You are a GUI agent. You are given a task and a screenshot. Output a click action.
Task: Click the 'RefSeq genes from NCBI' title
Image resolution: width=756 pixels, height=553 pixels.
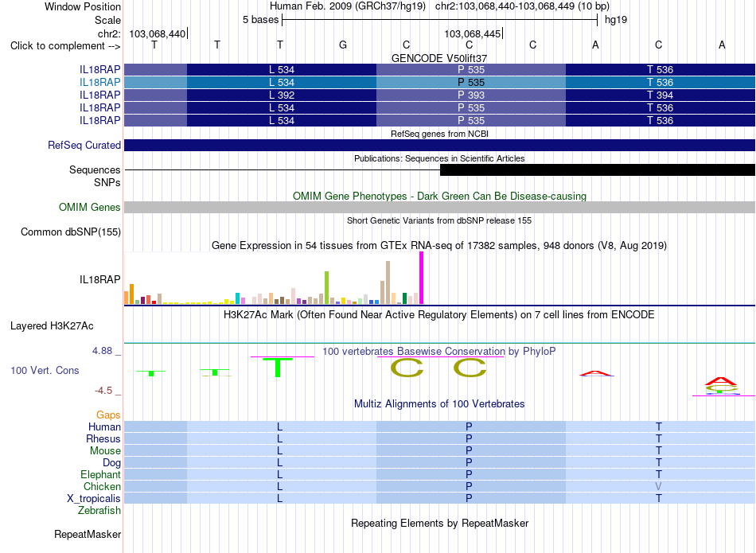point(439,134)
